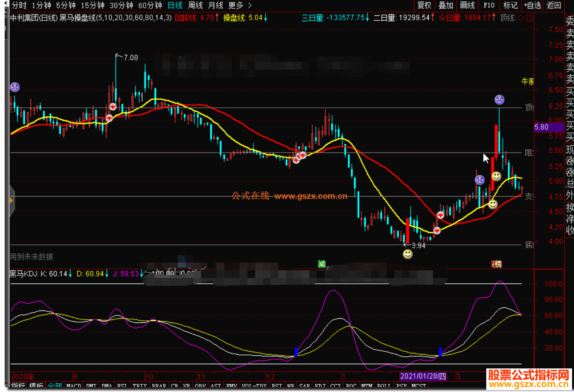Click the 5.80 price axis label
Viewport: 574px width, 392px height.
548,127
